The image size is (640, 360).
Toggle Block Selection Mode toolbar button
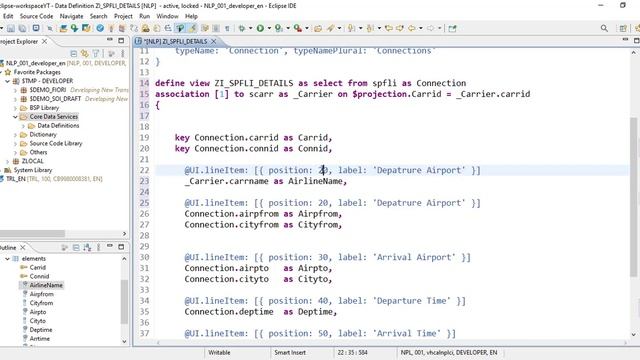pyautogui.click(x=216, y=28)
